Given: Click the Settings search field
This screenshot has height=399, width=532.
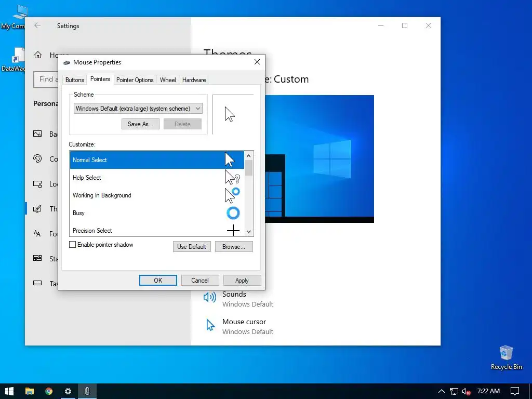Looking at the screenshot, I should (x=46, y=79).
